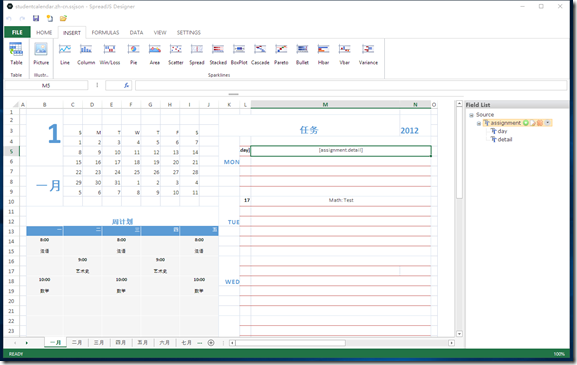Select the detail field in Field List
577x365 pixels.
(x=501, y=139)
